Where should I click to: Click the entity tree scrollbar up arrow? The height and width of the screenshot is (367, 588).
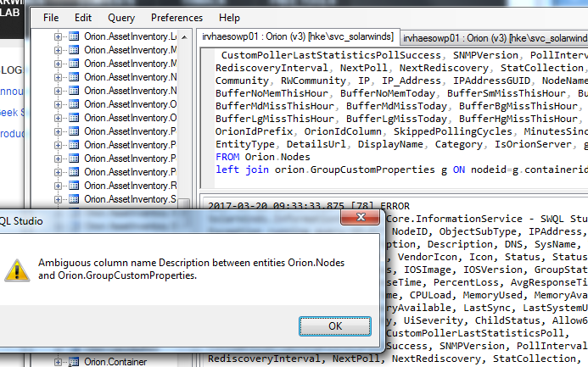click(x=184, y=37)
